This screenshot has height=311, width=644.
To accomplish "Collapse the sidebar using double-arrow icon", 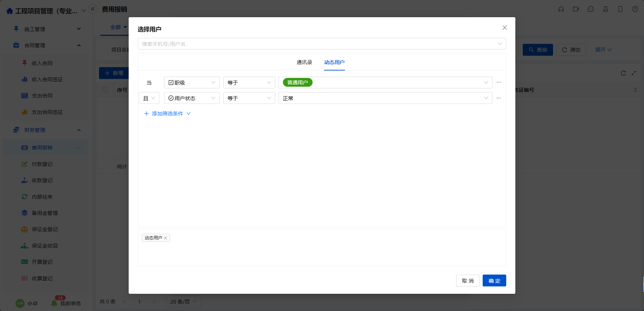I will click(93, 9).
